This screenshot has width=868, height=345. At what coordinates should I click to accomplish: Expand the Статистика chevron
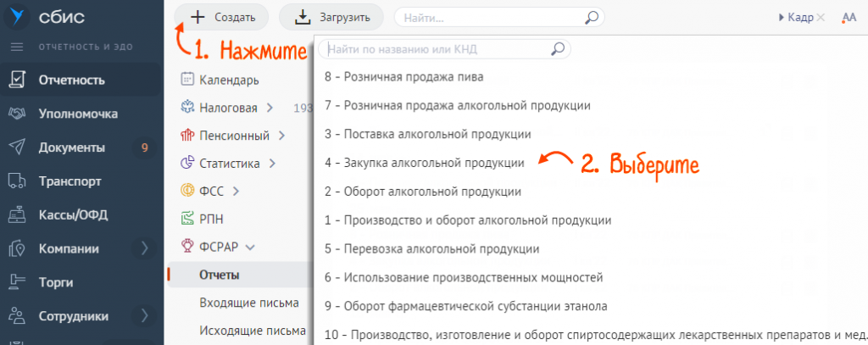(x=272, y=164)
